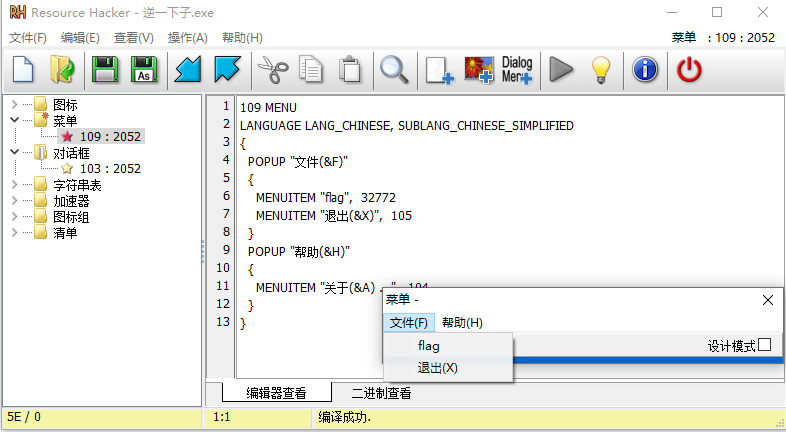786x432 pixels.
Task: Open the 帮助(H) menu in main menu bar
Action: 242,38
